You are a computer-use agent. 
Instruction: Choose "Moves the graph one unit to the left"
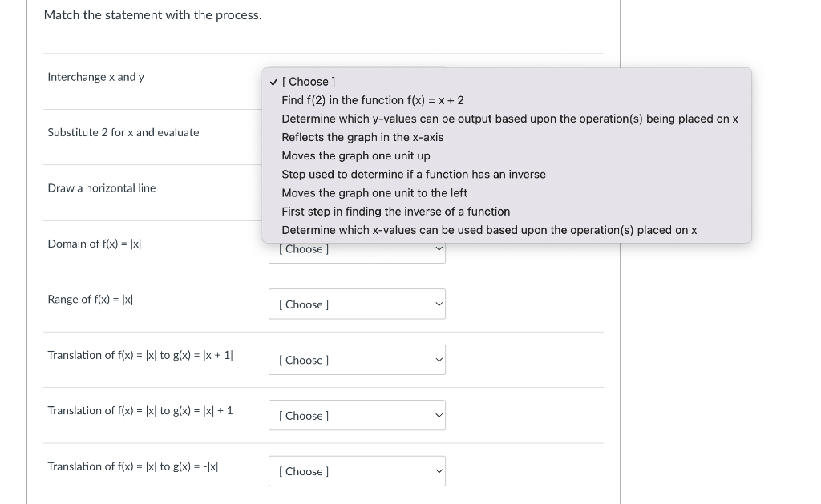374,192
